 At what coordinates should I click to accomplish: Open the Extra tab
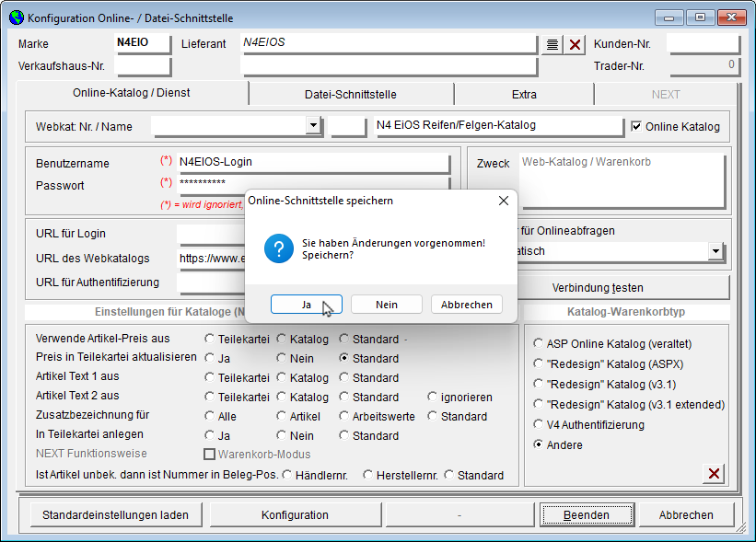coord(524,95)
